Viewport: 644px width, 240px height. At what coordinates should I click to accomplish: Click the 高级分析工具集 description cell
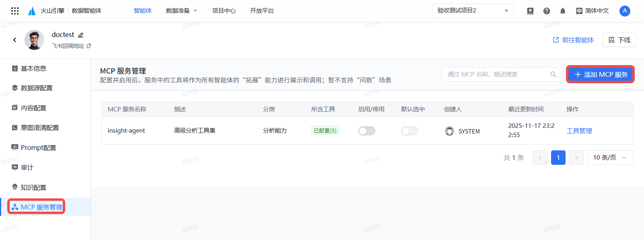click(x=195, y=131)
